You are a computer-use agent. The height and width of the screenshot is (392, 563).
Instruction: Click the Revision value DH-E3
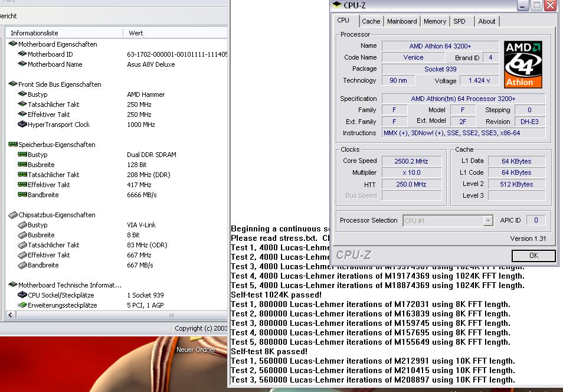(529, 122)
